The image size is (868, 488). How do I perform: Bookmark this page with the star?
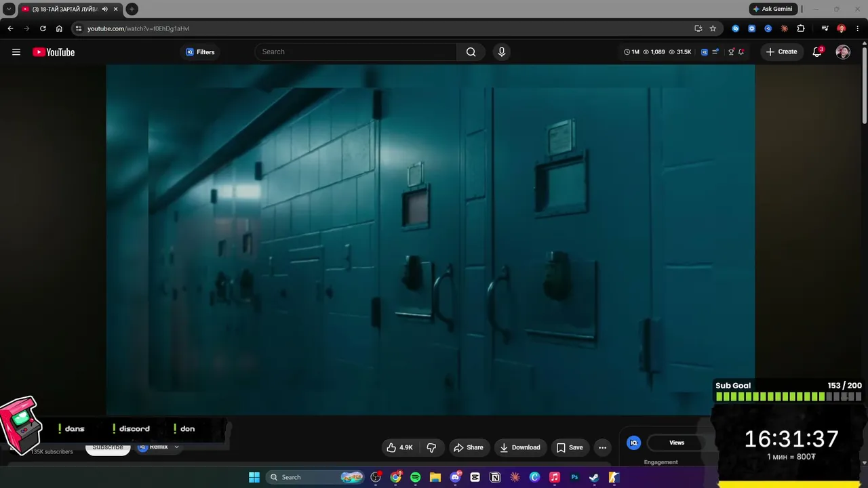pos(713,28)
